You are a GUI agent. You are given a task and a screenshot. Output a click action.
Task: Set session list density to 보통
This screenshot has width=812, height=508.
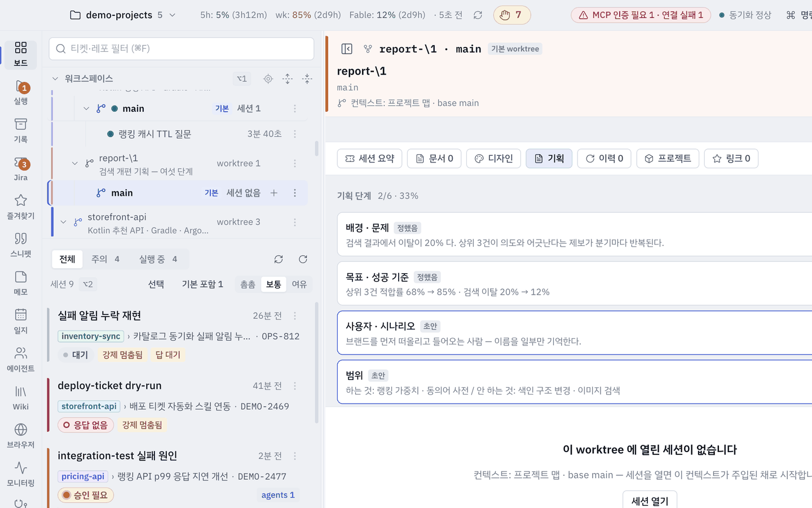tap(273, 284)
